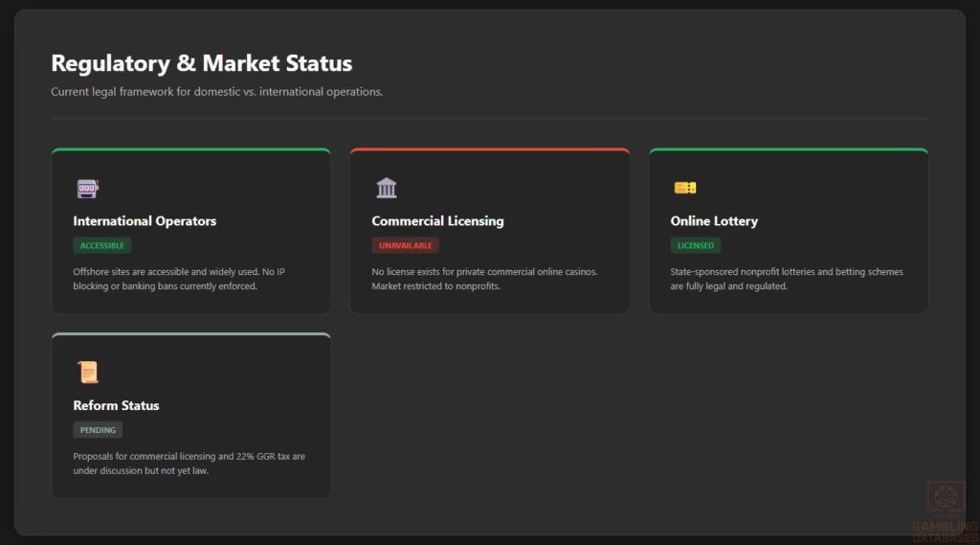
Task: Click the Commercial Licensing card title
Action: point(437,221)
